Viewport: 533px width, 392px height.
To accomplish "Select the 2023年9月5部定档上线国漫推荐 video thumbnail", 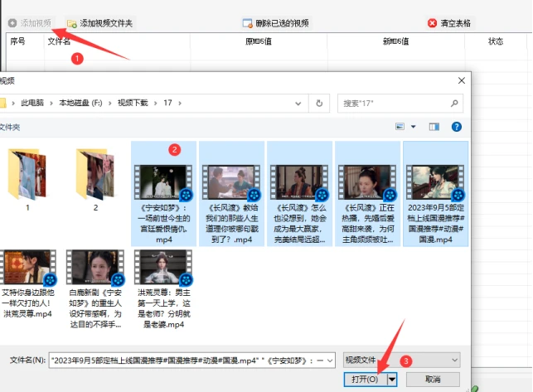I will [435, 182].
